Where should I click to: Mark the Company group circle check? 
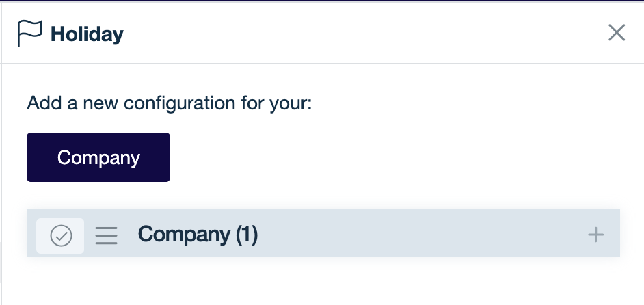[61, 236]
